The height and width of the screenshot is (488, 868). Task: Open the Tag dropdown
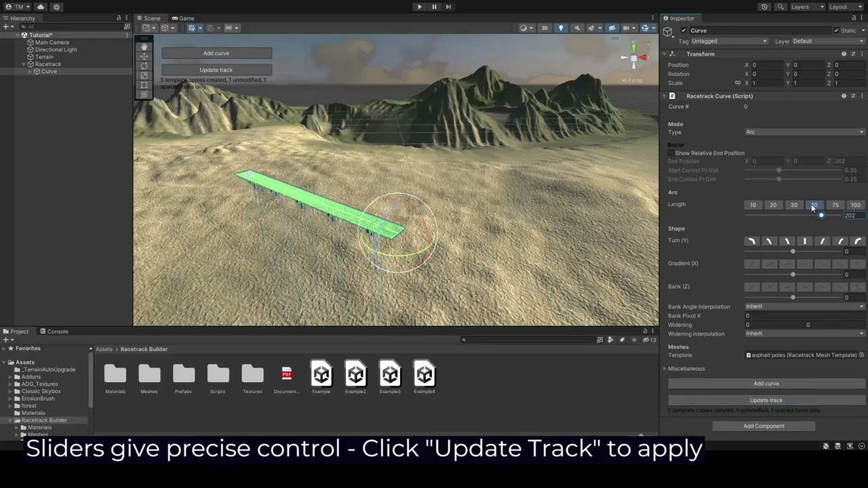click(x=730, y=41)
